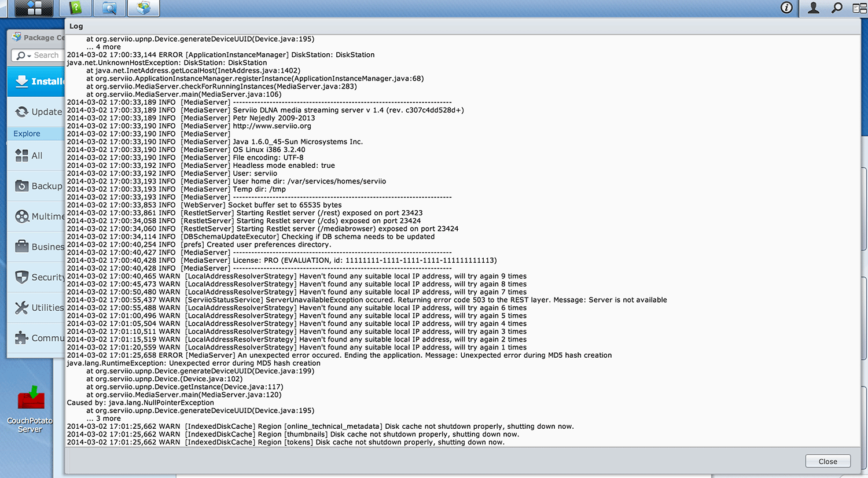Select the 'java.net.UnknownHostException: DiskStation' line
Image resolution: width=868 pixels, height=478 pixels.
[167, 62]
